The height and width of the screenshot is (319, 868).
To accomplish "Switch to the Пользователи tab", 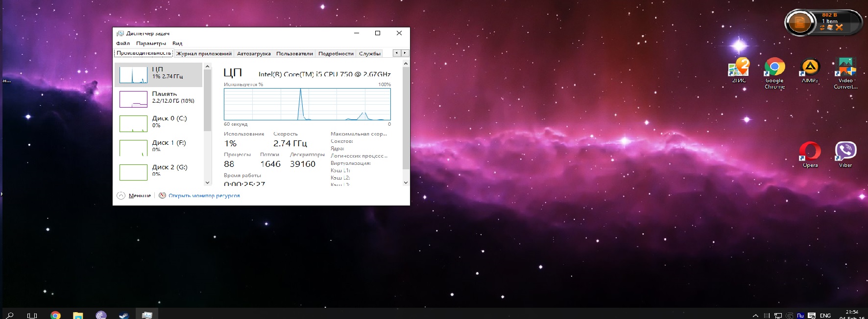I will tap(294, 53).
